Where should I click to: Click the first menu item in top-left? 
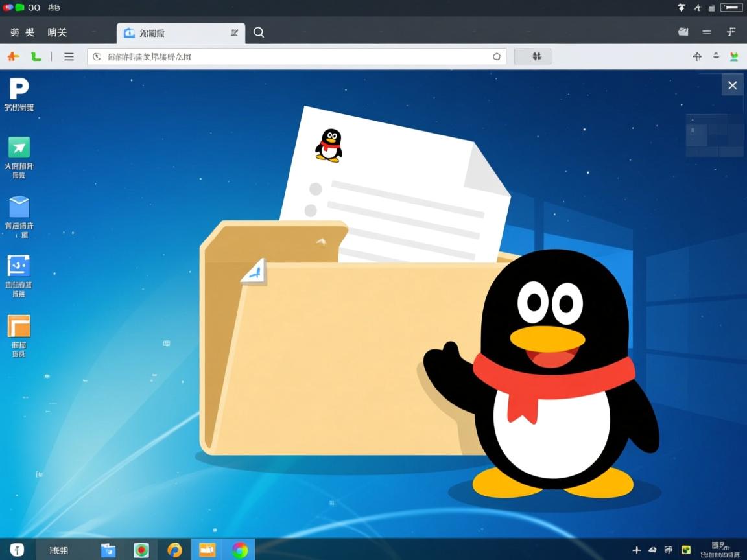[23, 32]
